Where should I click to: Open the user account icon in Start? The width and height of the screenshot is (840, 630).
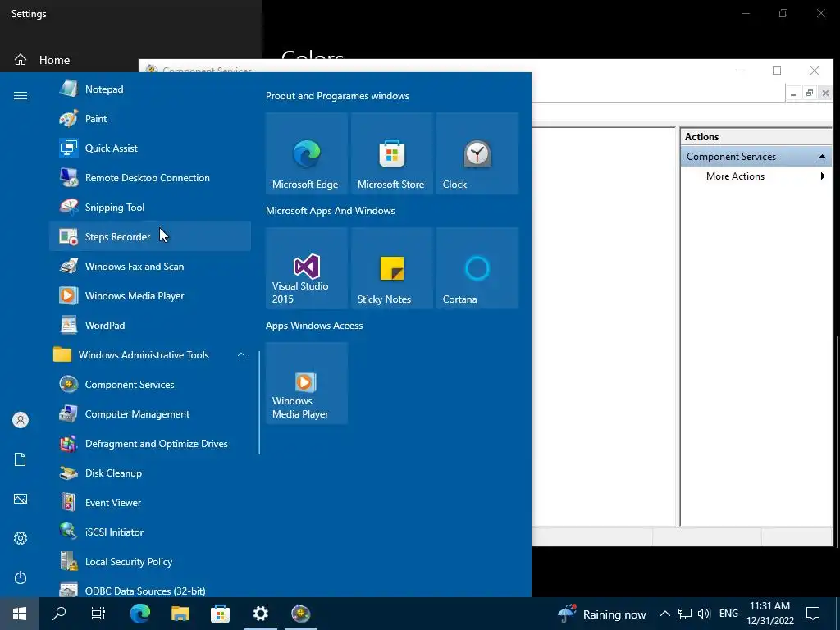pos(21,420)
